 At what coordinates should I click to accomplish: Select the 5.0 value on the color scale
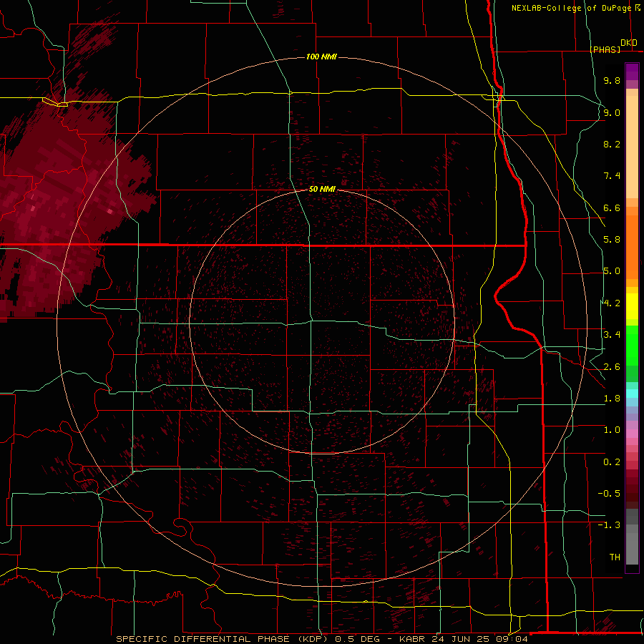tap(612, 271)
